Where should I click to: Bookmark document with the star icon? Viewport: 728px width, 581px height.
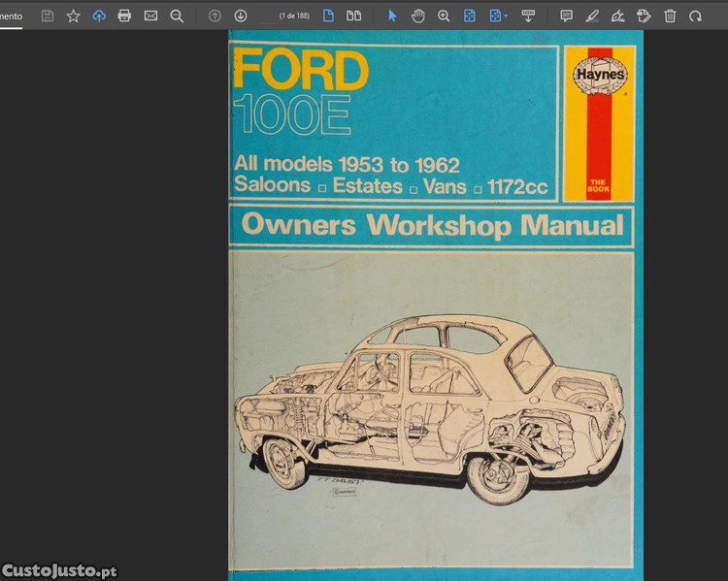(73, 16)
